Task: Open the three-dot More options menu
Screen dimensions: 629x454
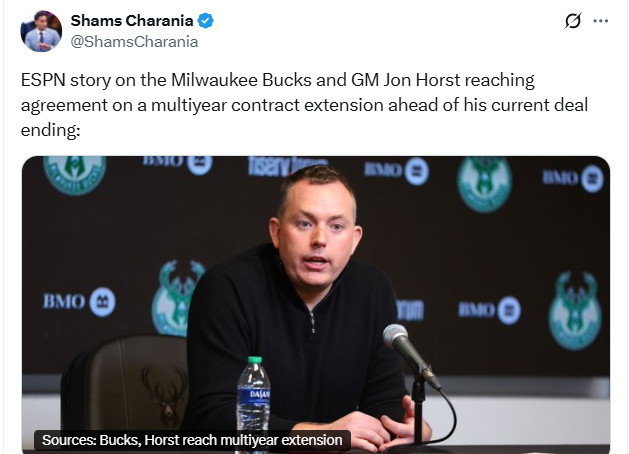Action: click(600, 21)
